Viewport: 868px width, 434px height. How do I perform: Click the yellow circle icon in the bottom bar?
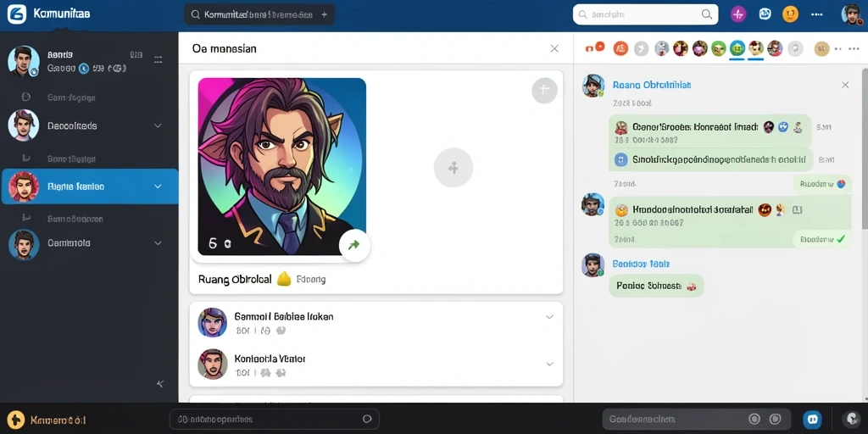pos(16,420)
